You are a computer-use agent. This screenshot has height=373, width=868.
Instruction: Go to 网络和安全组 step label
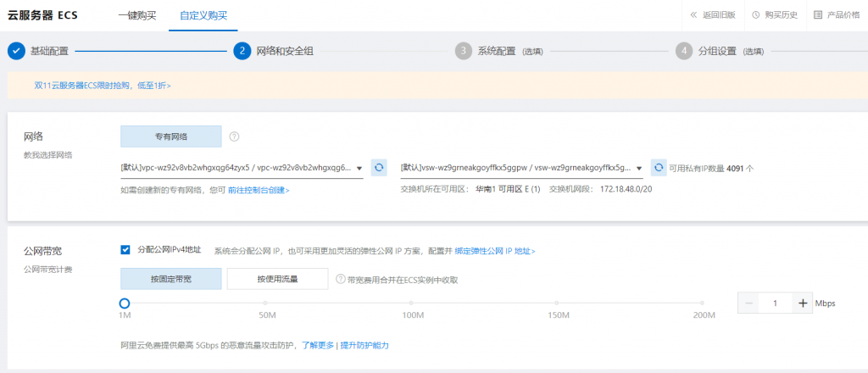pyautogui.click(x=285, y=52)
